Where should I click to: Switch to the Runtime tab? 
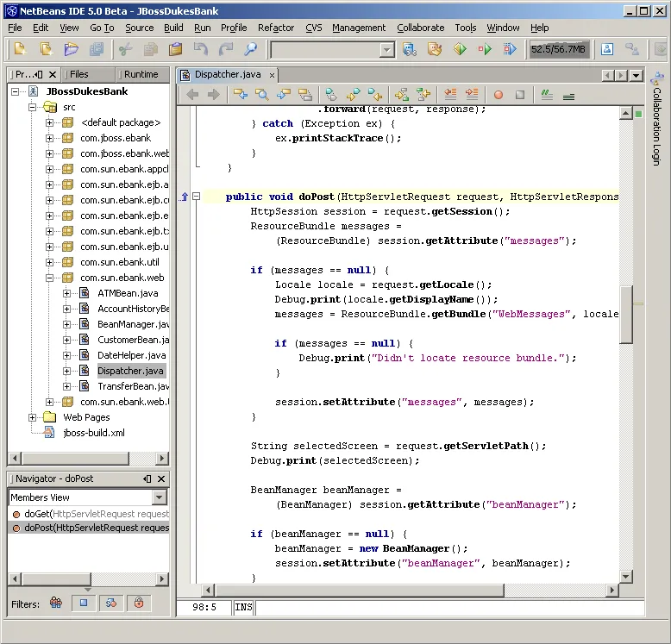click(x=141, y=75)
